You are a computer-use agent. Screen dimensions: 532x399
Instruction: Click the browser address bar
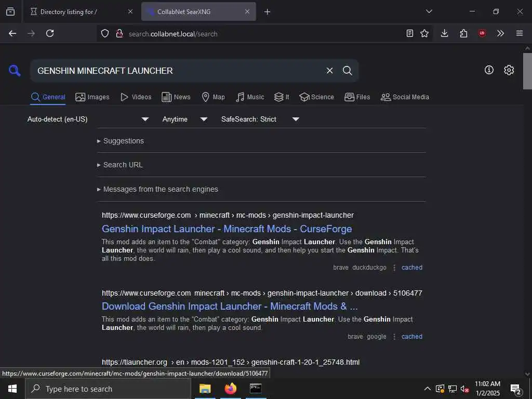pyautogui.click(x=264, y=34)
